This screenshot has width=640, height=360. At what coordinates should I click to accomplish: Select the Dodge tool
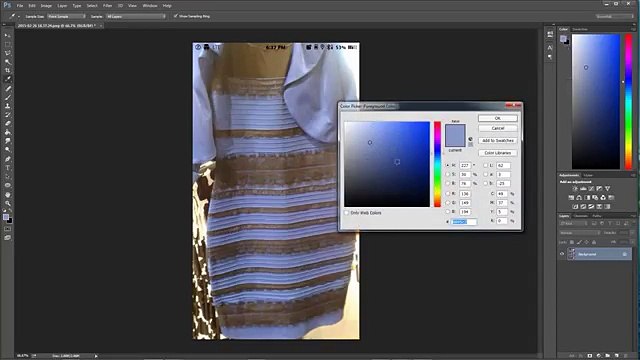pyautogui.click(x=7, y=150)
